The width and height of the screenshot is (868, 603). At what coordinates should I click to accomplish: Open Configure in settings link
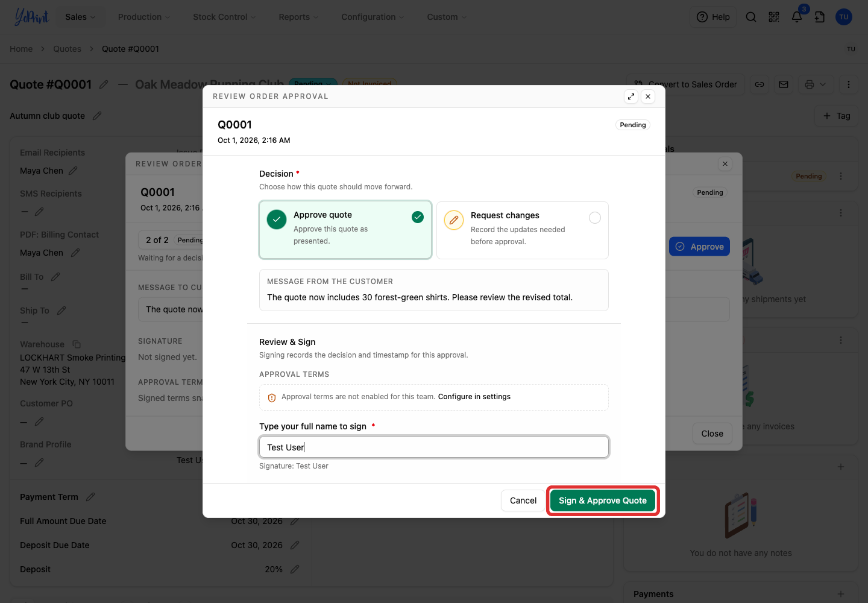(474, 397)
